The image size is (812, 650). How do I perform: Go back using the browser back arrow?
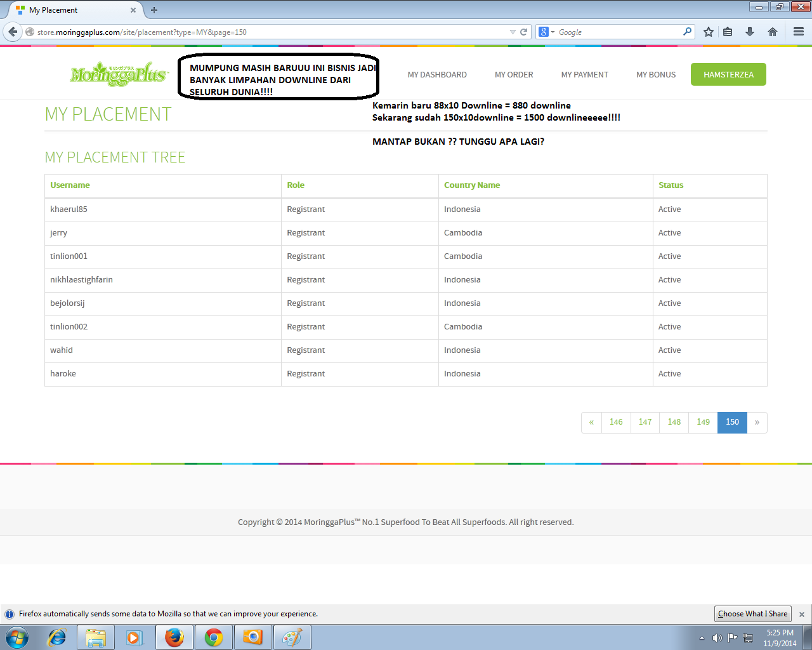[x=13, y=32]
